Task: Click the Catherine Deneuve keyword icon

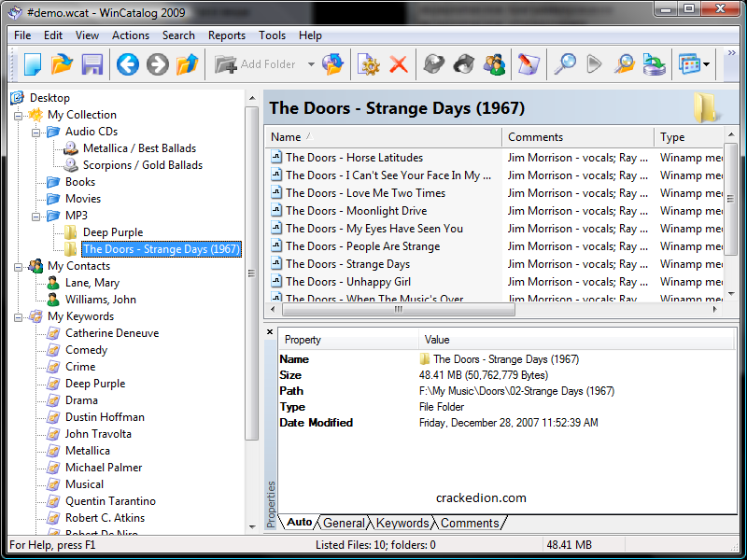Action: [x=53, y=333]
